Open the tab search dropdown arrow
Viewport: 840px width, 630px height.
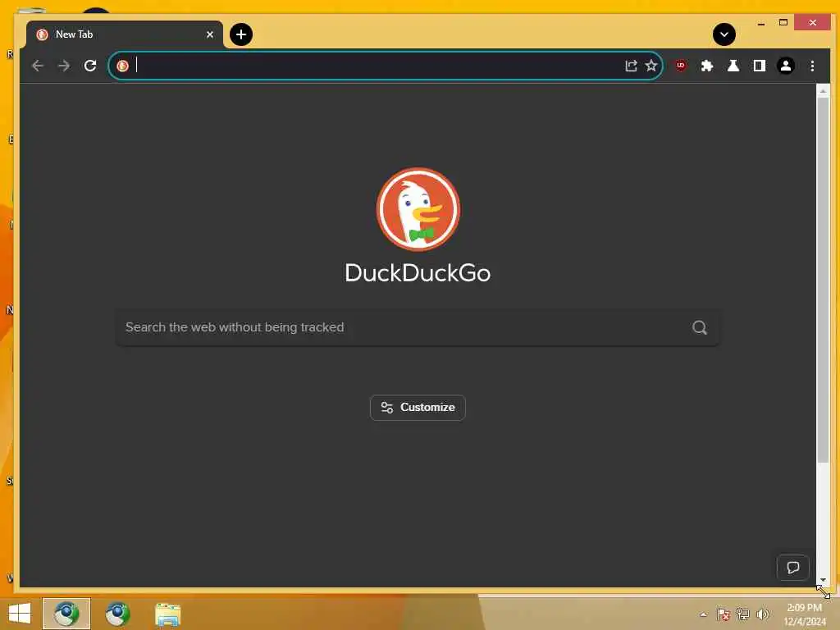click(x=724, y=34)
